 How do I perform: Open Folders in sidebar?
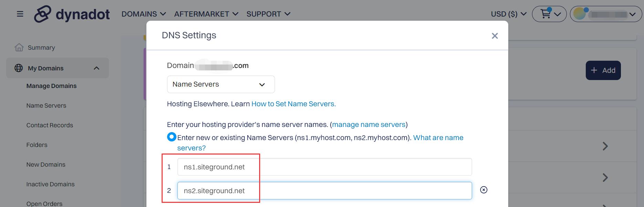[37, 145]
